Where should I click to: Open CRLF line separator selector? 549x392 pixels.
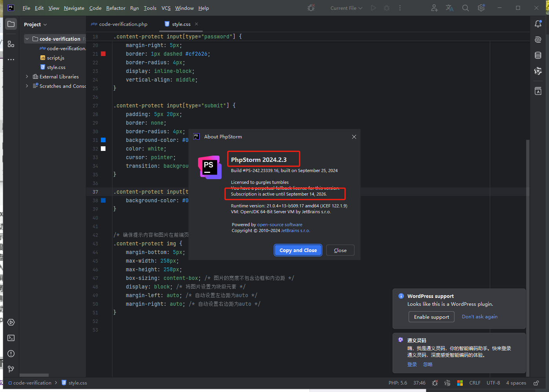coord(475,383)
